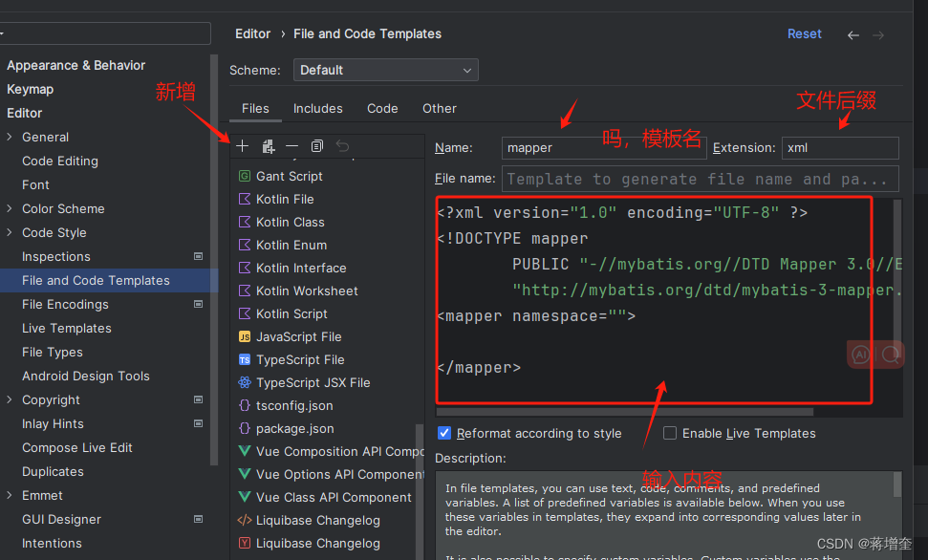Click the Vue Class API Component icon

coord(245,497)
